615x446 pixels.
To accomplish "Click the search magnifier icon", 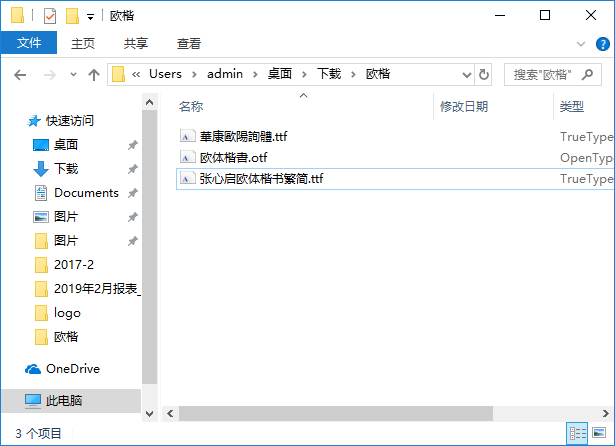I will coord(588,74).
